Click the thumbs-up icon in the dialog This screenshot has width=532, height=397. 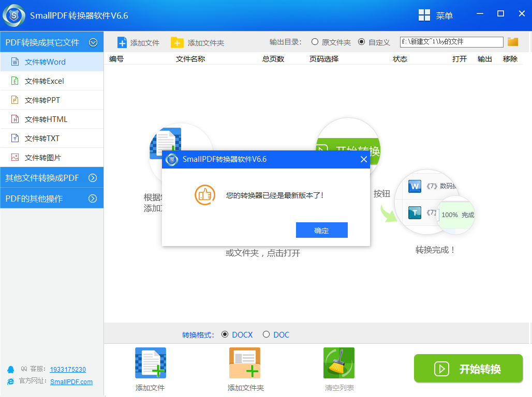pos(205,195)
